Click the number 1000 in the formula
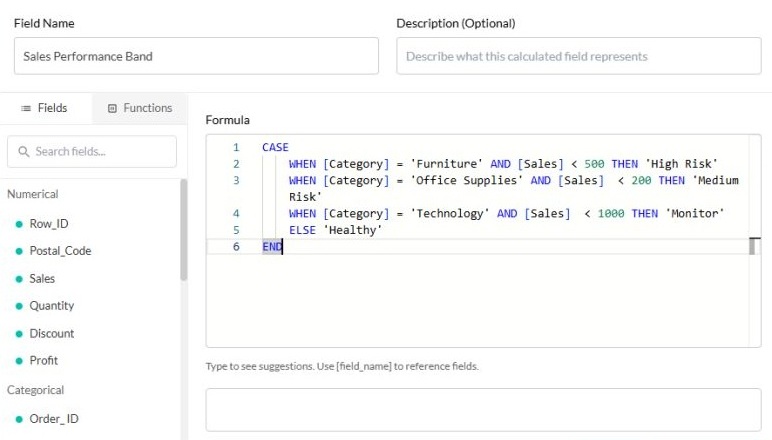The image size is (772, 440). [611, 214]
